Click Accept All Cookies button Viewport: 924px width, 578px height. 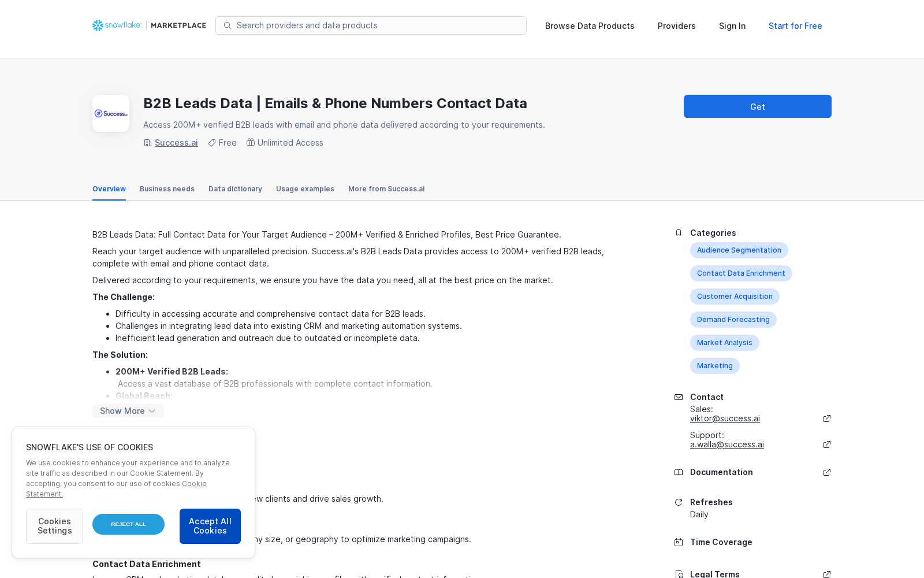210,526
